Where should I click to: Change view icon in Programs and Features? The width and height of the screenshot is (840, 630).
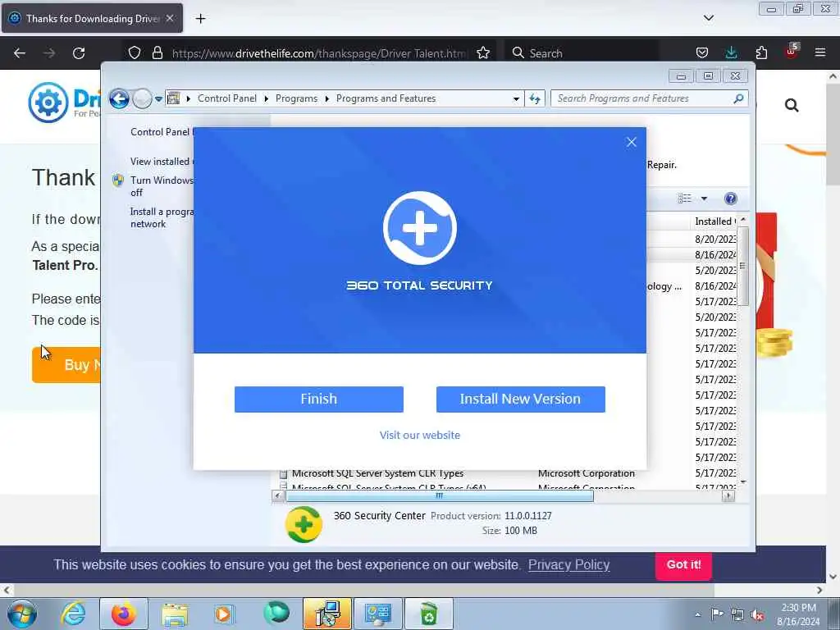tap(685, 199)
